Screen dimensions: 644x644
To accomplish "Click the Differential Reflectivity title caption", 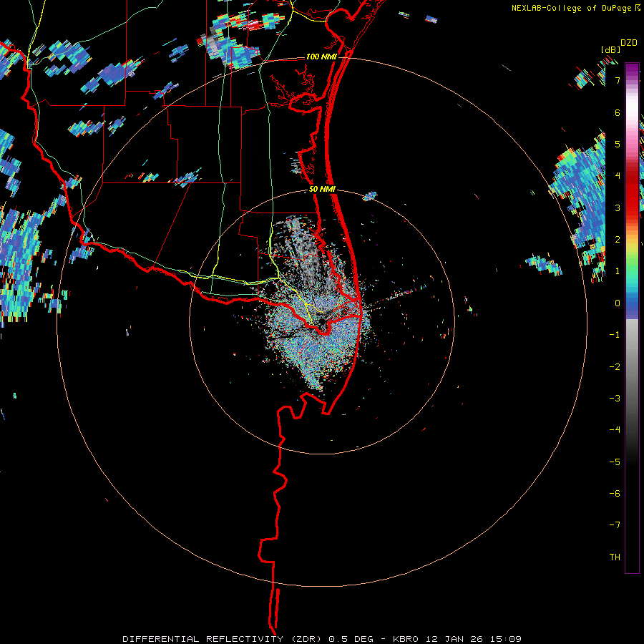I will 322,639.
